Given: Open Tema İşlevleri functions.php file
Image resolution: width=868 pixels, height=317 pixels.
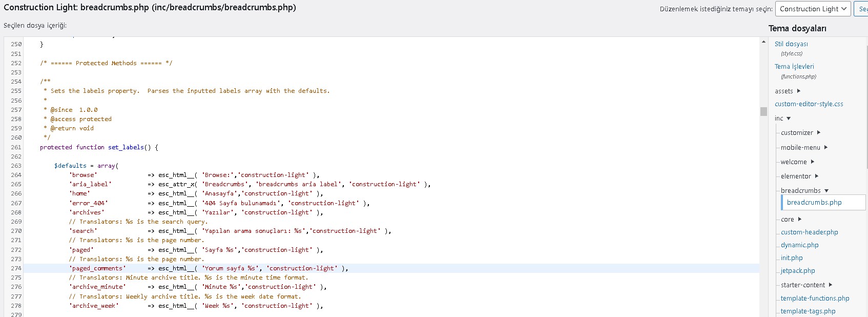Looking at the screenshot, I should tap(794, 67).
